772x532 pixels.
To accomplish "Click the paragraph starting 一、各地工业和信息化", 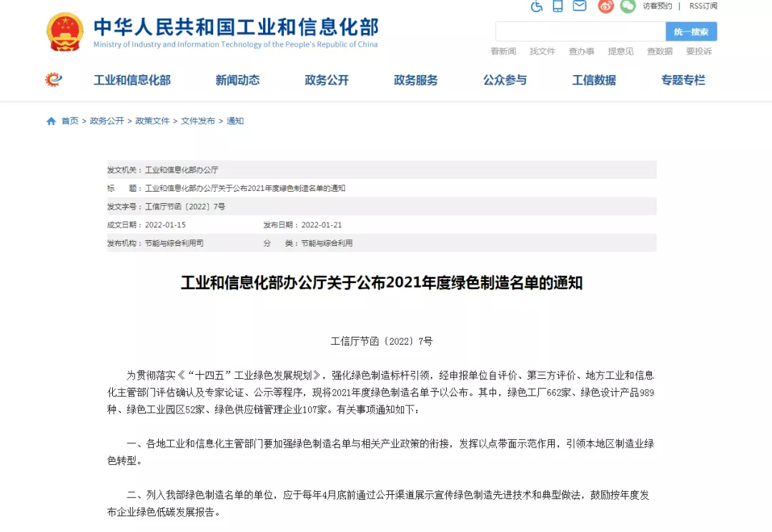I will click(x=380, y=452).
